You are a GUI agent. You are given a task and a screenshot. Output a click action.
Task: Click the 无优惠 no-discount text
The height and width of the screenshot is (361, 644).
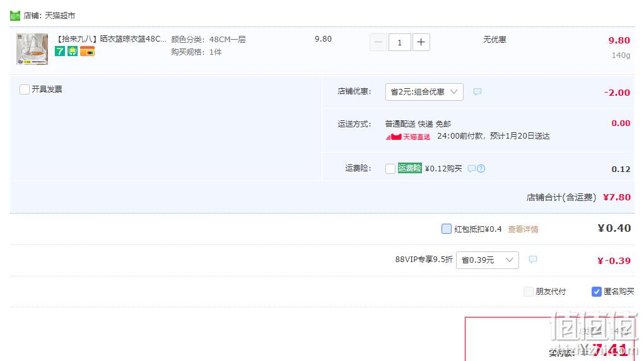click(495, 40)
